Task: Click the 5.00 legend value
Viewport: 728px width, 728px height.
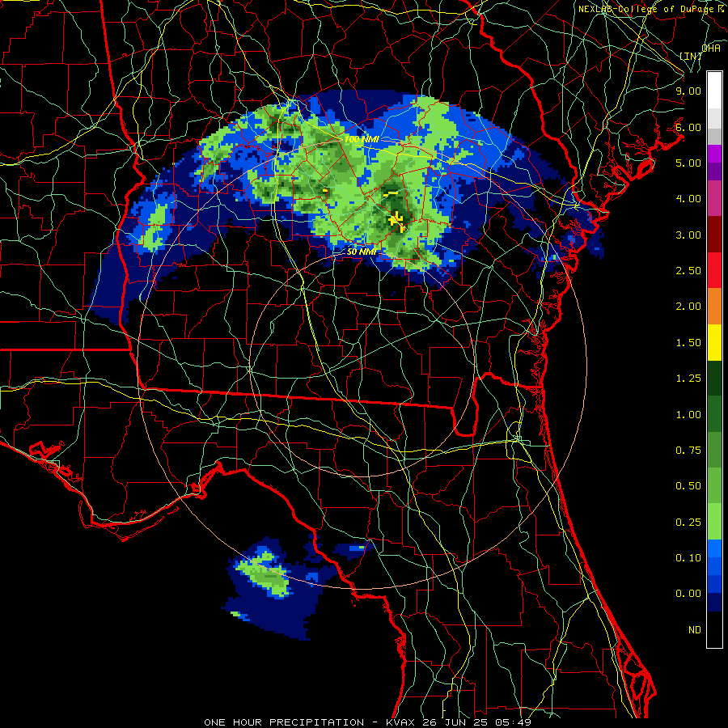Action: [x=688, y=163]
